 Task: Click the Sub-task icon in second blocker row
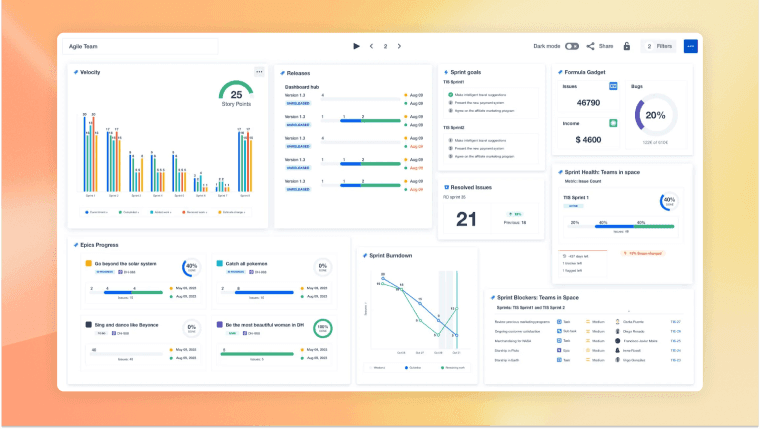click(x=559, y=331)
